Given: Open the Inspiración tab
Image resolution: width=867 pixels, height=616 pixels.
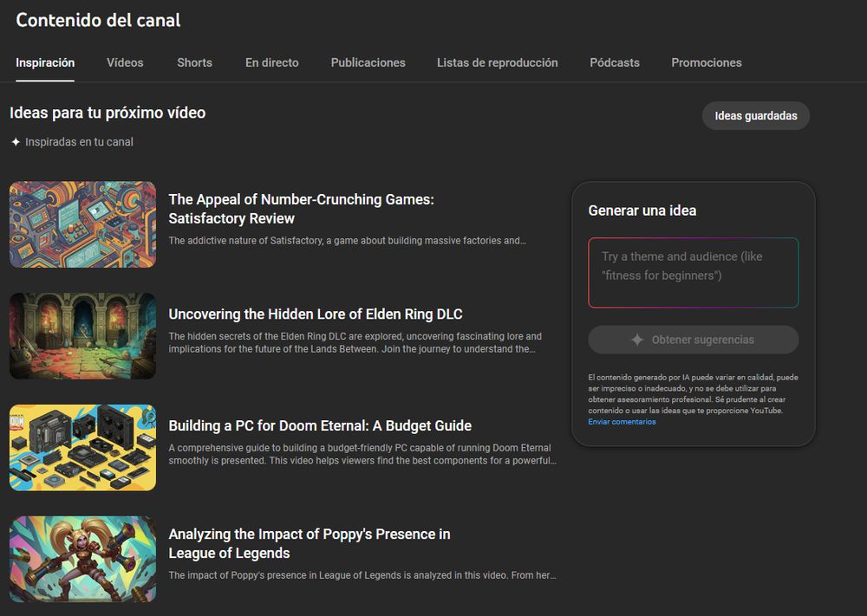Looking at the screenshot, I should point(45,62).
